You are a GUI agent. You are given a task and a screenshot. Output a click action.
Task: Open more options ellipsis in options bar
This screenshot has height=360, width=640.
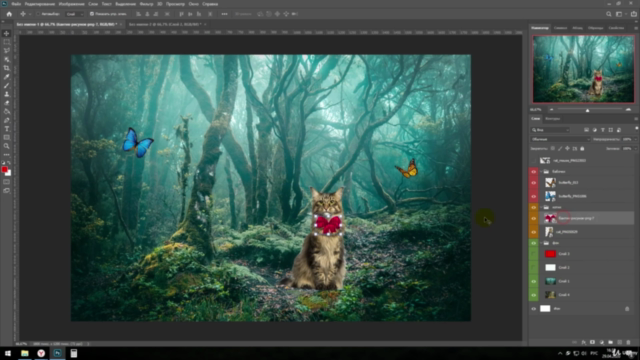tap(224, 14)
